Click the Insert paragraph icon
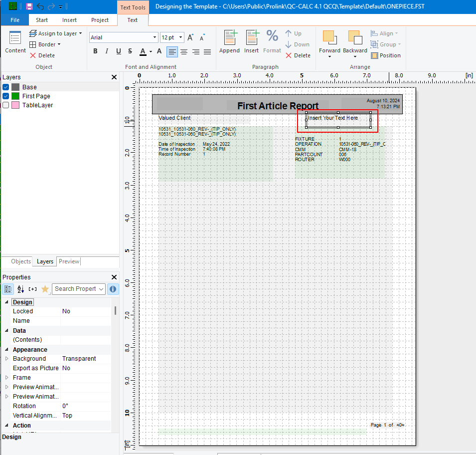The width and height of the screenshot is (476, 455). [252, 42]
